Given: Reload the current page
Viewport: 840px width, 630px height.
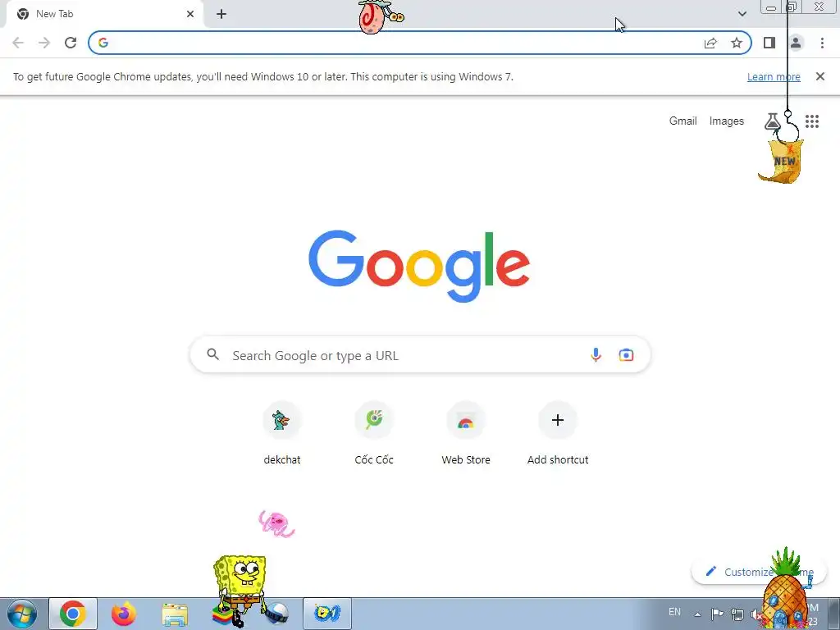Looking at the screenshot, I should click(71, 43).
